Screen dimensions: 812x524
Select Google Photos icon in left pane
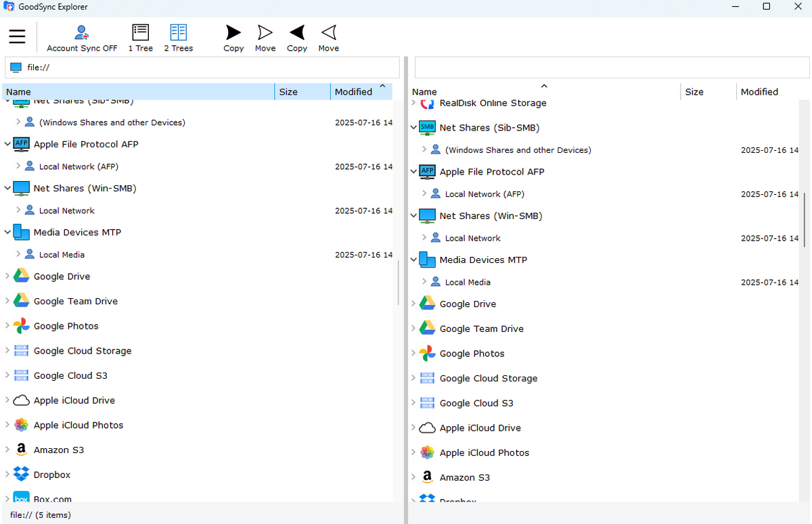click(x=22, y=326)
